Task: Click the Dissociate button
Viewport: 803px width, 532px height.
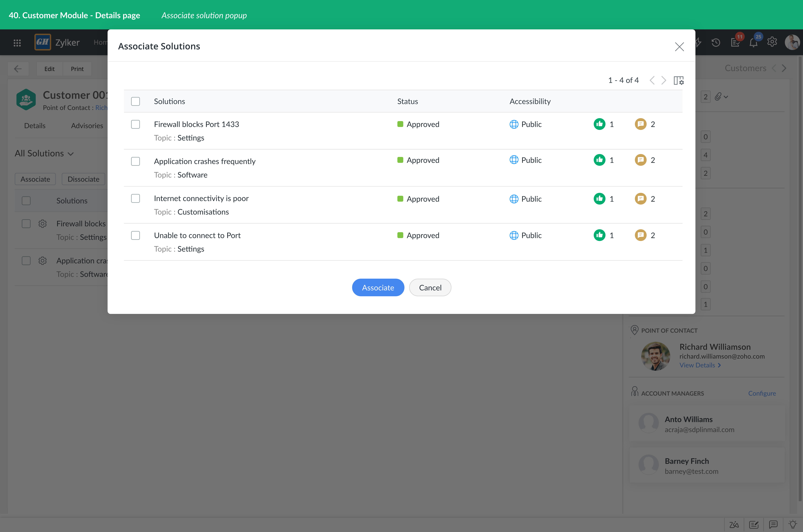Action: coord(83,179)
